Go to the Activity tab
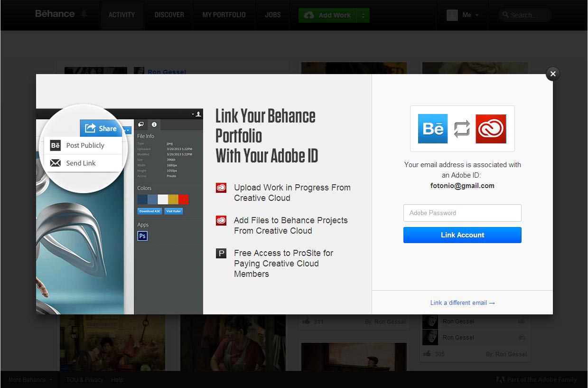Viewport: 588px width, 388px height. (122, 15)
